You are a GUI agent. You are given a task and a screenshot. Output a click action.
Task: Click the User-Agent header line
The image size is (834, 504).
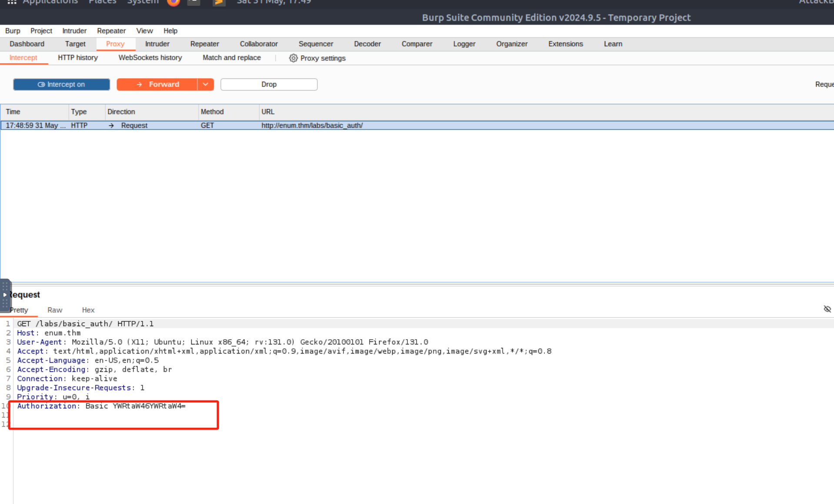point(223,342)
